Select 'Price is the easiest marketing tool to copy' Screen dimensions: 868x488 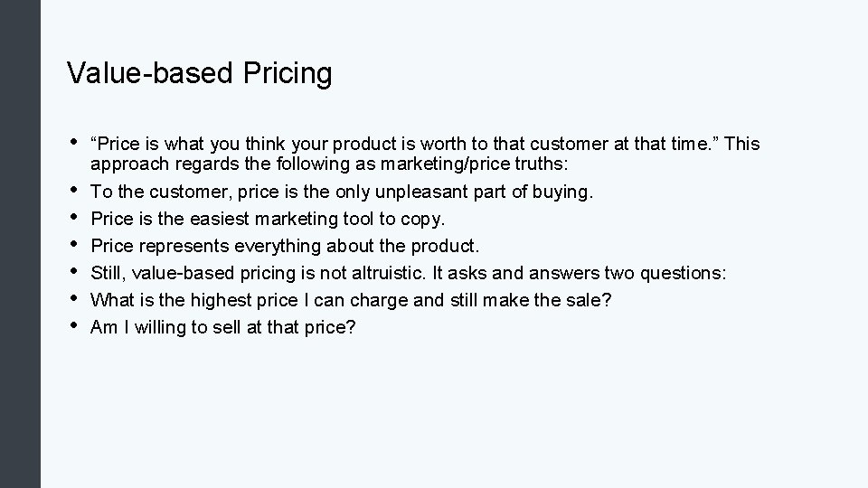click(x=268, y=219)
